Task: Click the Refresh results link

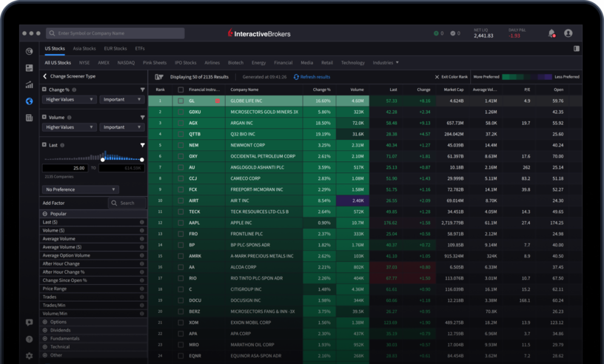Action: 312,77
